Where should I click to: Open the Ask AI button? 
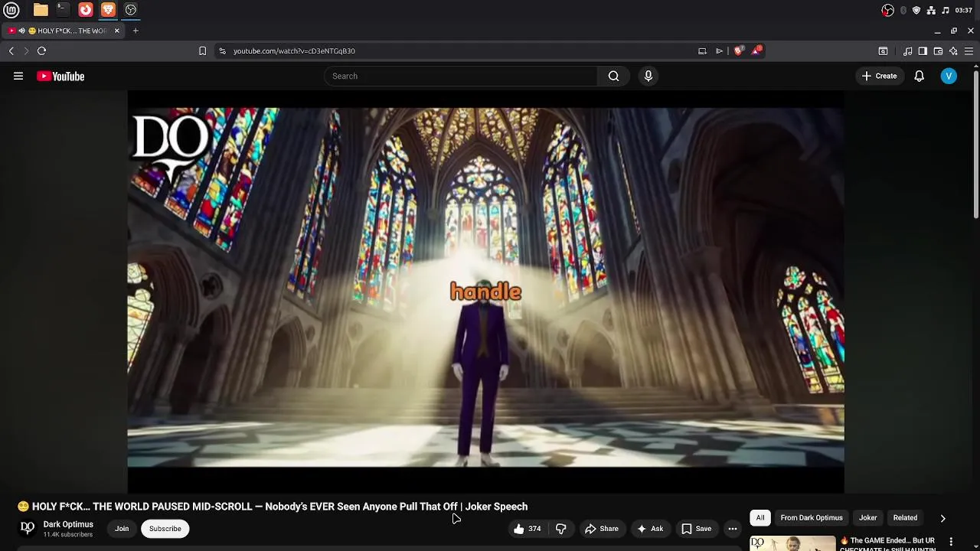(x=650, y=529)
